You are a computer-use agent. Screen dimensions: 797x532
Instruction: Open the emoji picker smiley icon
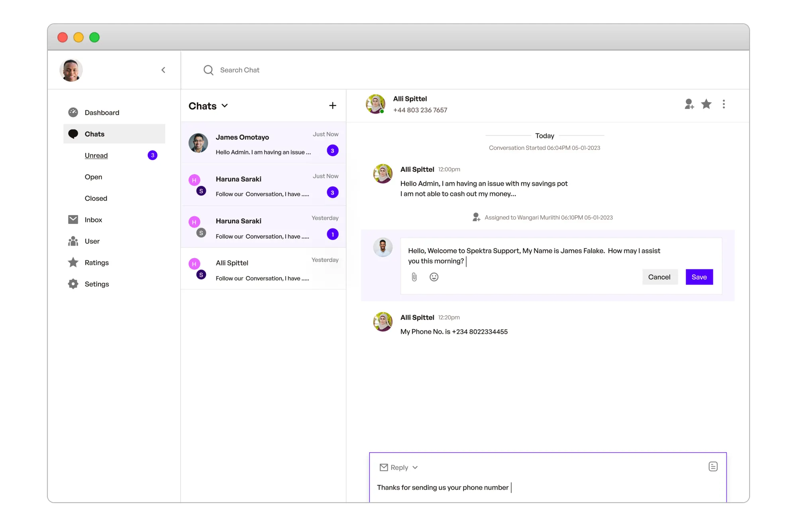click(434, 277)
